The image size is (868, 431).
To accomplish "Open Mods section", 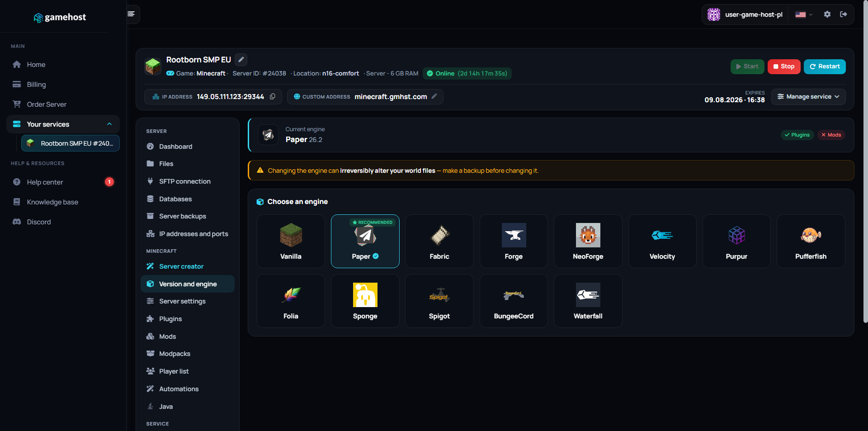I will click(188, 336).
